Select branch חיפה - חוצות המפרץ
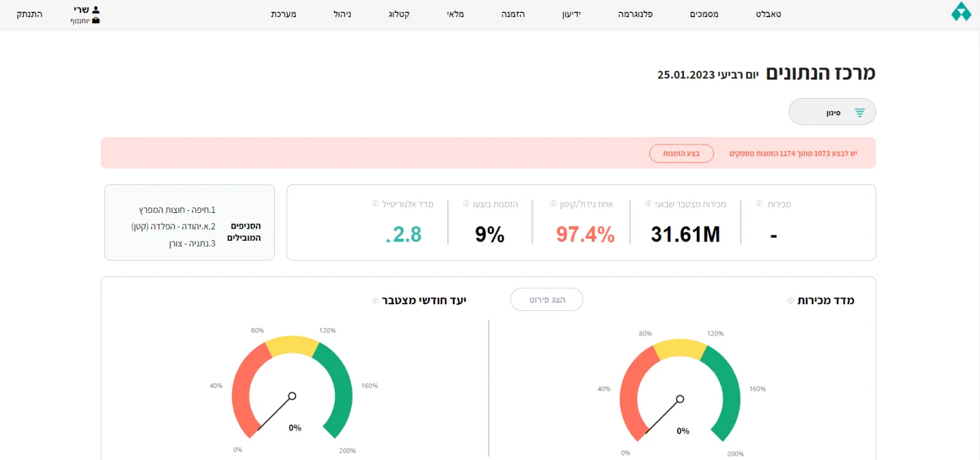This screenshot has width=980, height=460. (177, 210)
